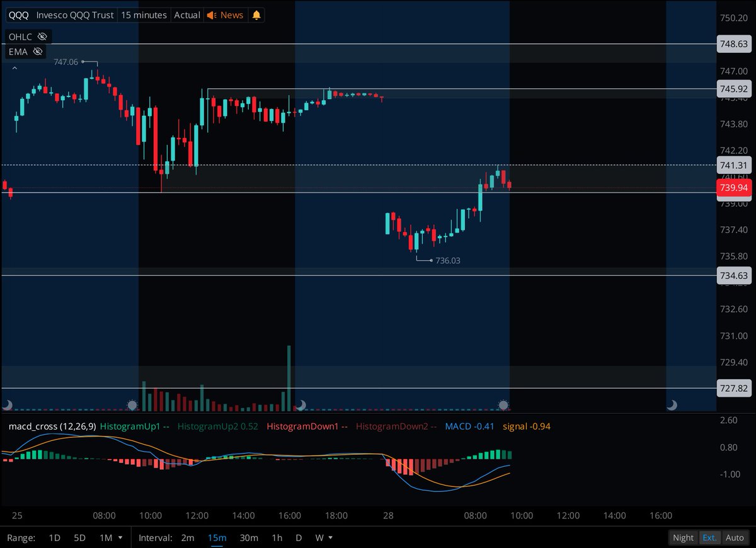The image size is (756, 548).
Task: Click the HistogramUp2 0.52 legend entry
Action: tap(218, 426)
